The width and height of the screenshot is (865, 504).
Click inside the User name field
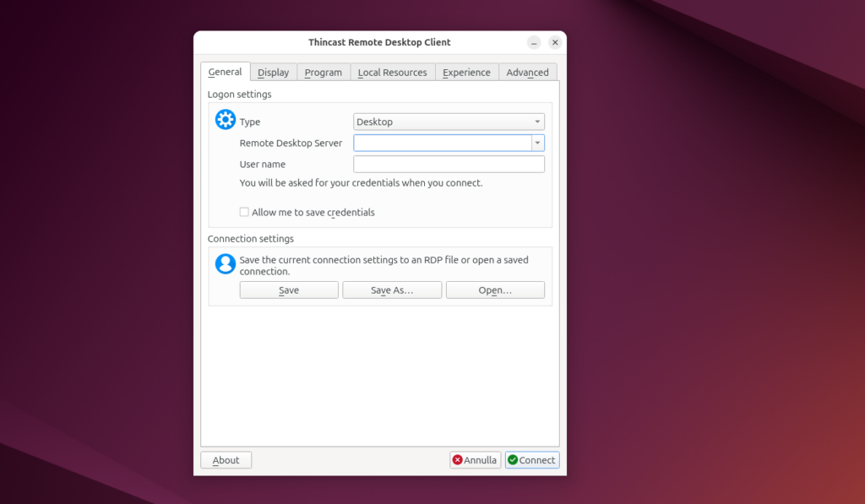(x=449, y=164)
